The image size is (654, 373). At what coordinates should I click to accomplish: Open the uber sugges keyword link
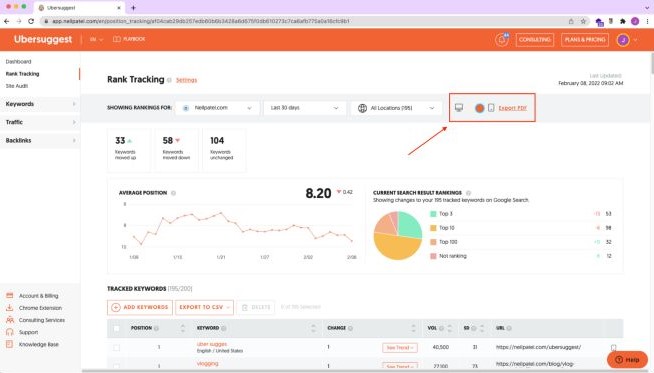pos(212,344)
